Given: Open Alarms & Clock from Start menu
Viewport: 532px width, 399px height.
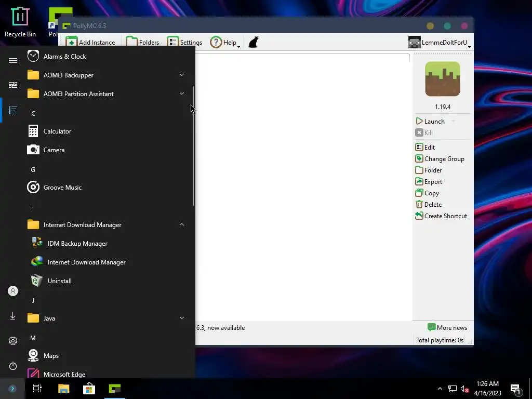Looking at the screenshot, I should pos(107,56).
